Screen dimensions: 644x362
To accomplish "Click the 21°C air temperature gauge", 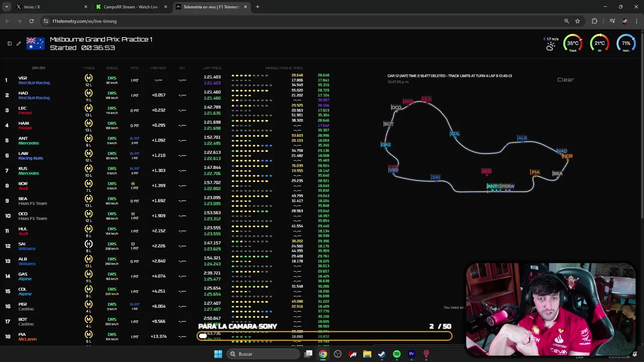I will point(599,43).
